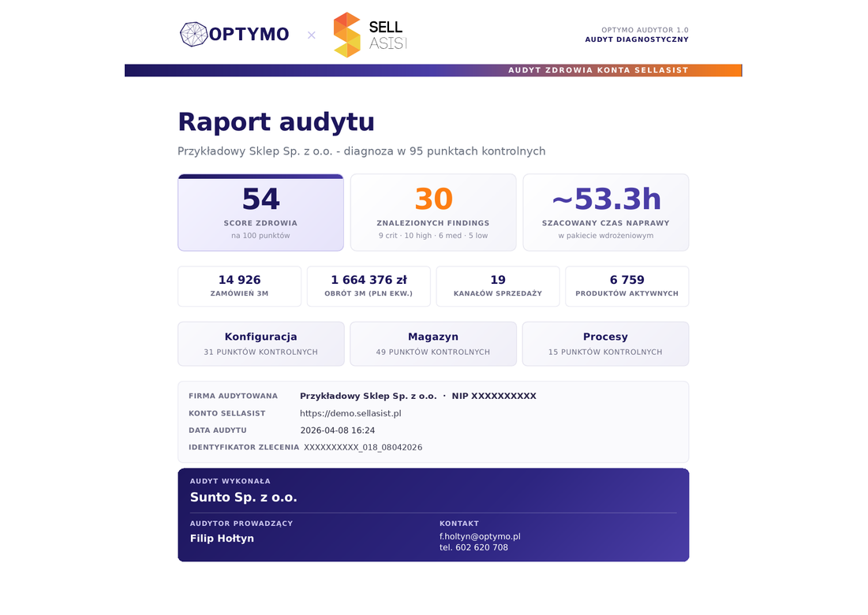The image size is (868, 615).
Task: Click the 15 punktów kontrolnych label
Action: [605, 352]
